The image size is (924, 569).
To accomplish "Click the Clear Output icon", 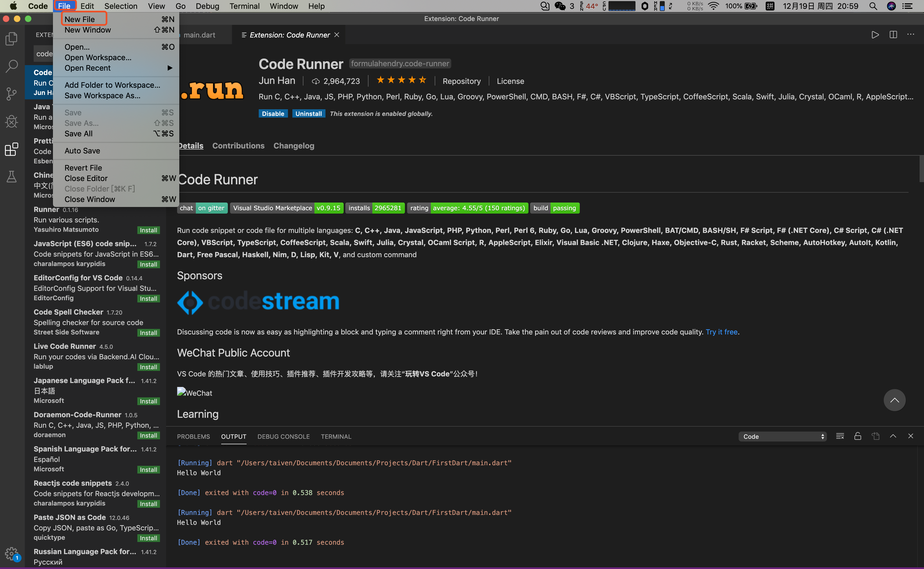I will 840,436.
